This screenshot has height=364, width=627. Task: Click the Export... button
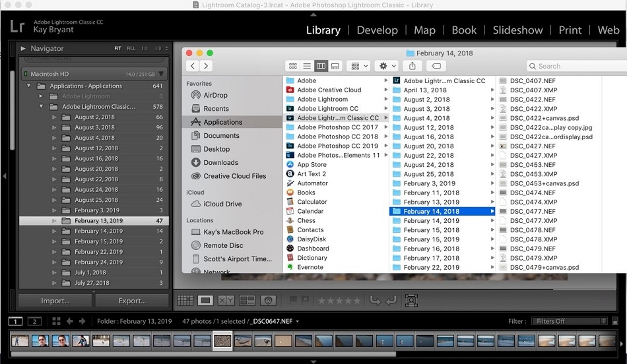coord(132,301)
